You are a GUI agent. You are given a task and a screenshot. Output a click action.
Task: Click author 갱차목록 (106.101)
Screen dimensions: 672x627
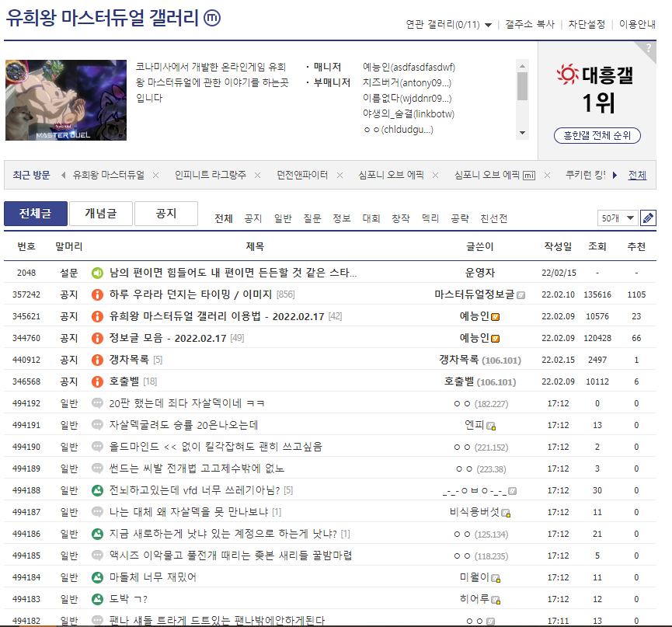[480, 360]
